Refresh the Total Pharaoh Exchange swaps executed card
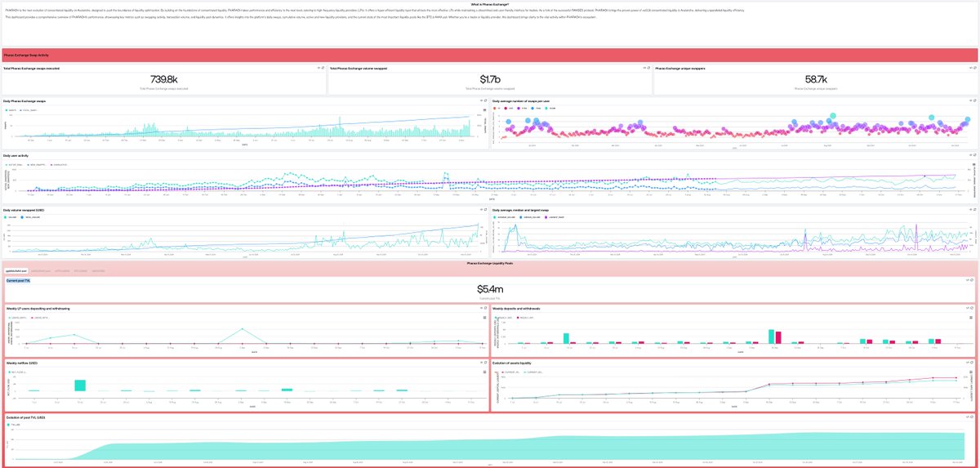Image resolution: width=980 pixels, height=468 pixels. point(323,68)
